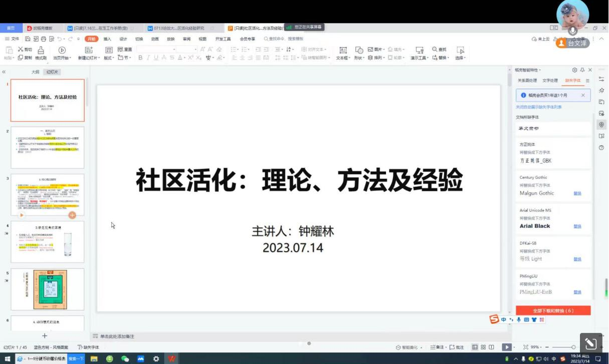Click the print icon in quick access bar

(x=44, y=39)
